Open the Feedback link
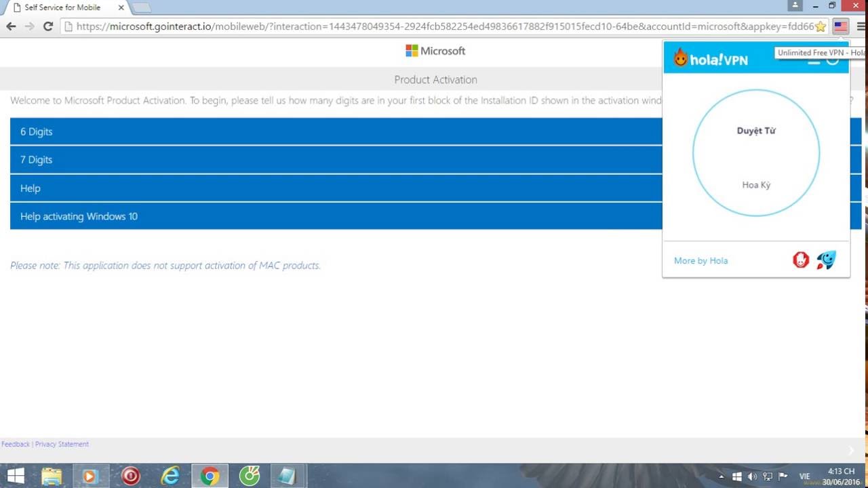Screen dimensions: 868x488 pos(16,444)
